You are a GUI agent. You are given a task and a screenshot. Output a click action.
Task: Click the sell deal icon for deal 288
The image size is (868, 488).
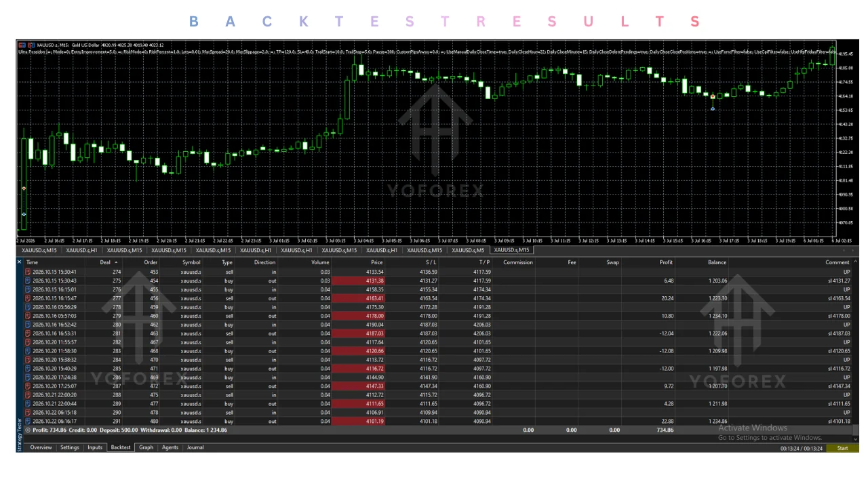point(28,395)
